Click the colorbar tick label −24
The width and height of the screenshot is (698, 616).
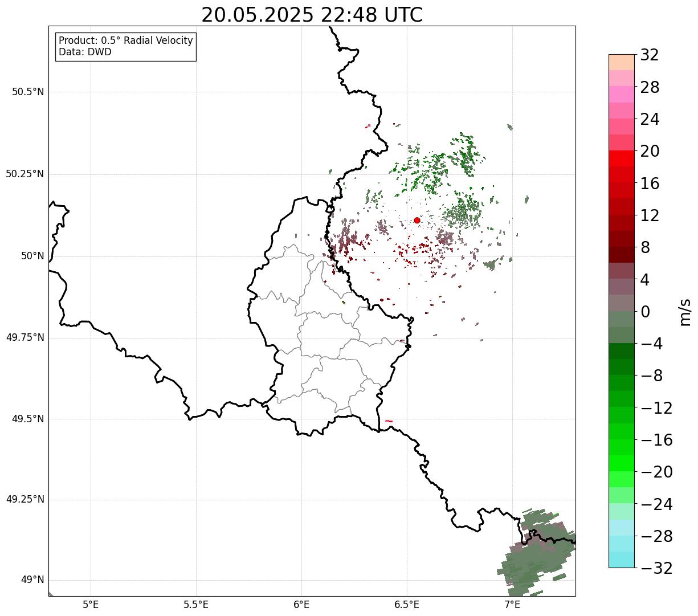[x=656, y=504]
